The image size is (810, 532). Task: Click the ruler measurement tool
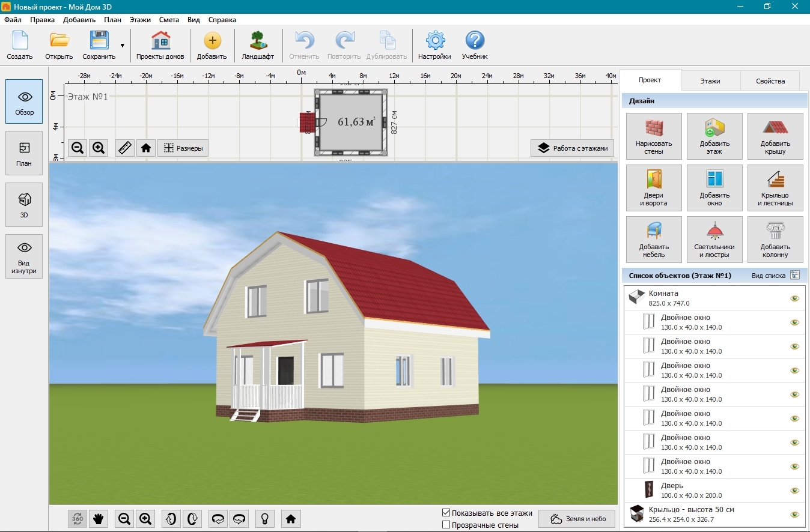pyautogui.click(x=125, y=148)
